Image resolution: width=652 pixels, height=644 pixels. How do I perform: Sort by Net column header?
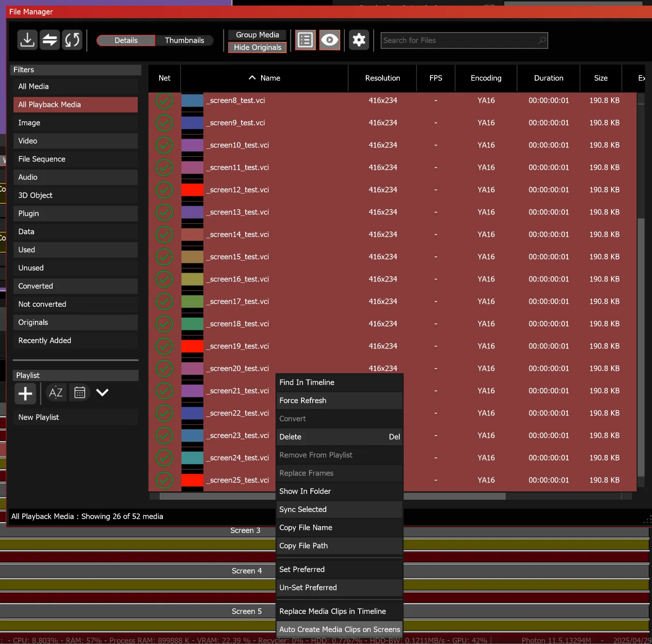[x=164, y=78]
